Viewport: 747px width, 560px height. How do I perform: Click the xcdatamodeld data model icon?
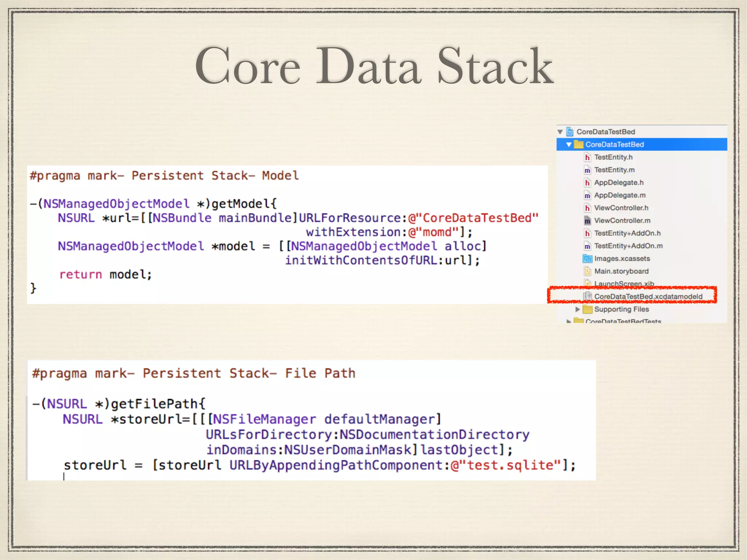tap(587, 296)
